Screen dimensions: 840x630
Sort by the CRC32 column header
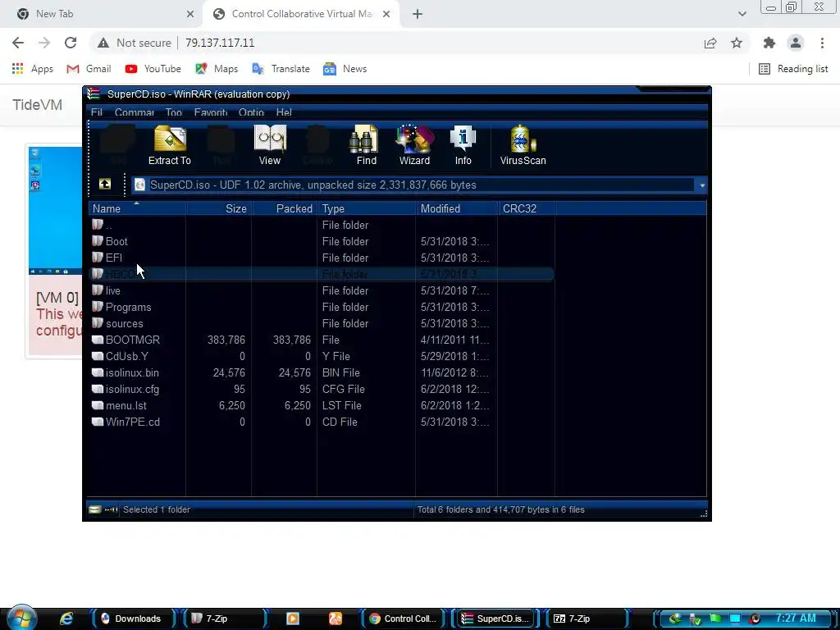(x=527, y=208)
